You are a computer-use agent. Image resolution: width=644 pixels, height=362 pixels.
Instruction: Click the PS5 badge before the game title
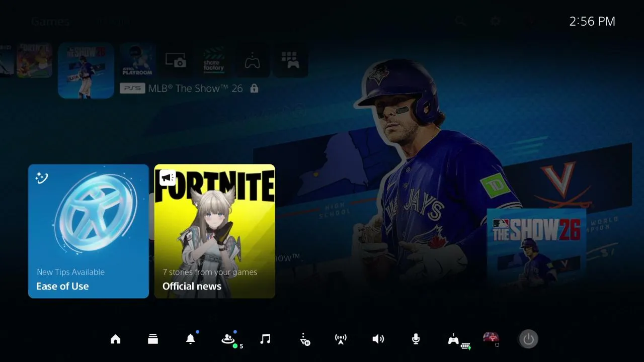(x=133, y=88)
